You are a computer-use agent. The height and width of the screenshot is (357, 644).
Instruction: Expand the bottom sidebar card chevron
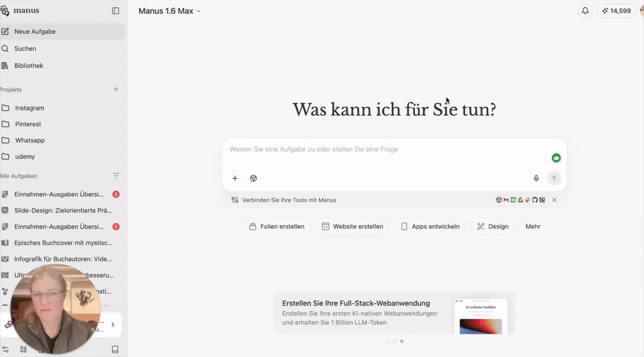[x=113, y=324]
